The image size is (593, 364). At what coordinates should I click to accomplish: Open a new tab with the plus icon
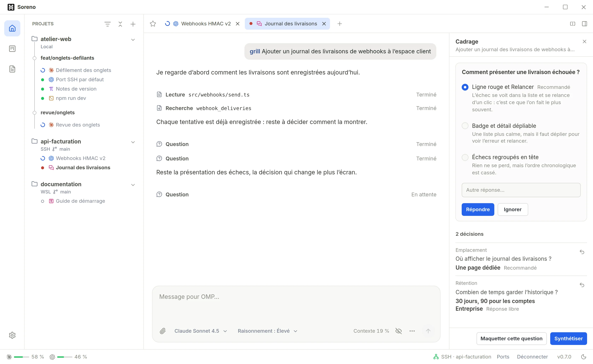click(340, 23)
